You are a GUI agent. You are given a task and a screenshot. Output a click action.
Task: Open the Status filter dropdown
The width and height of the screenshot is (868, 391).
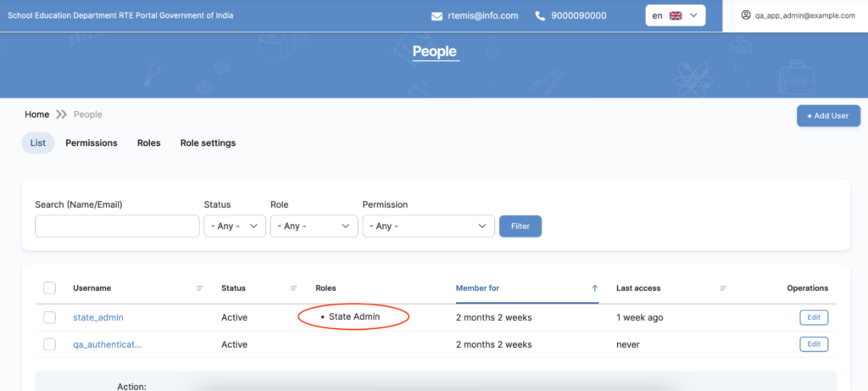pos(235,226)
